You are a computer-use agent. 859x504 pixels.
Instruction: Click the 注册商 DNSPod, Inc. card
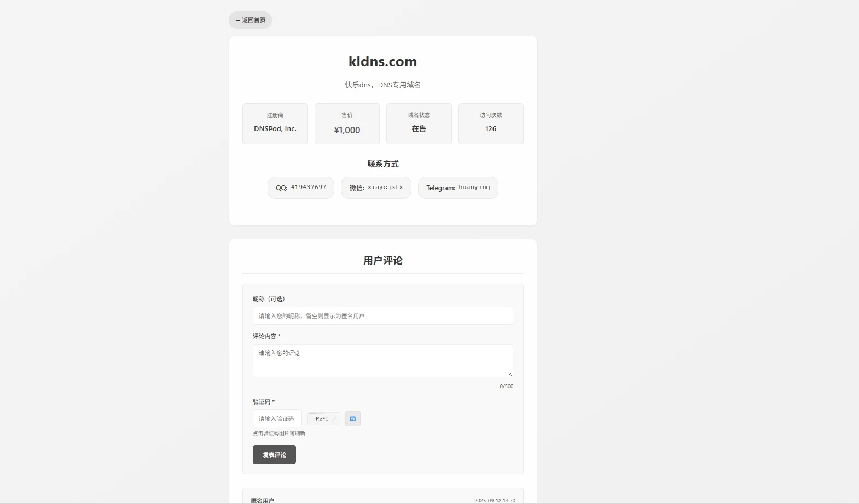tap(275, 124)
